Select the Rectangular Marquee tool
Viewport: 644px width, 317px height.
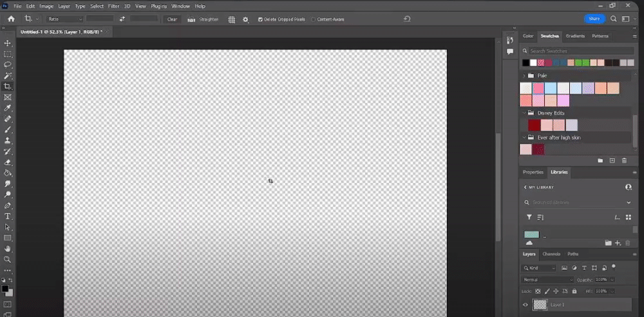pyautogui.click(x=7, y=54)
